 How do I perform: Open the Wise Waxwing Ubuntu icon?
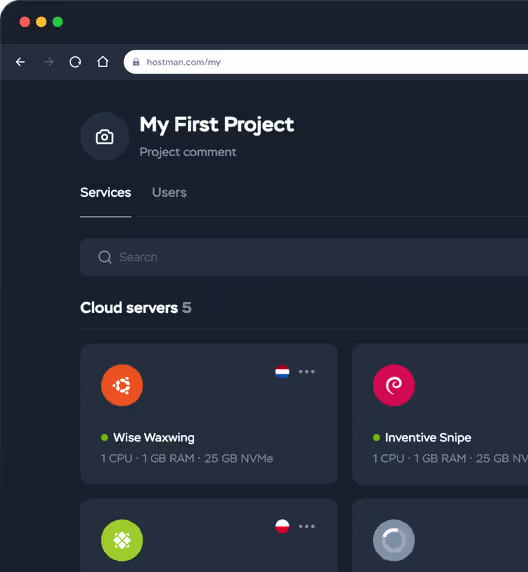(122, 385)
